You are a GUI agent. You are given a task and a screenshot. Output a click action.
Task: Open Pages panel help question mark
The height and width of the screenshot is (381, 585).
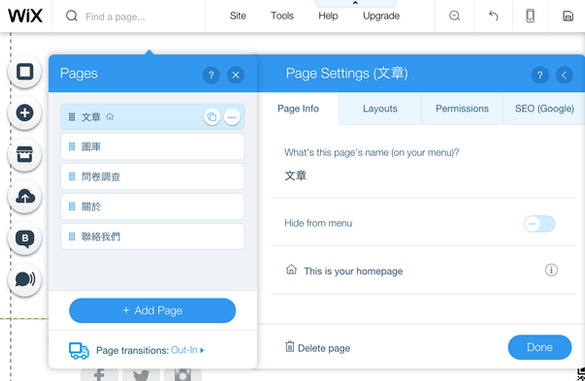click(211, 75)
